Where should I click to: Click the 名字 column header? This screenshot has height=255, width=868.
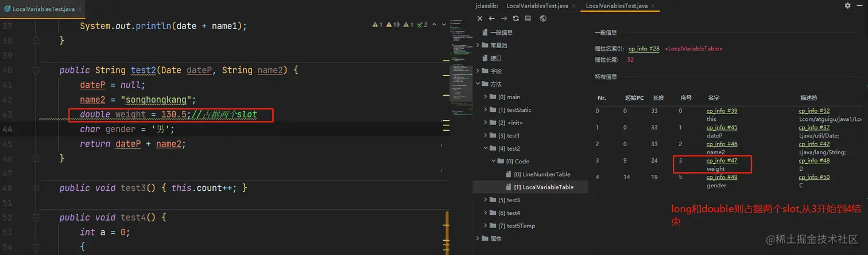tap(714, 98)
